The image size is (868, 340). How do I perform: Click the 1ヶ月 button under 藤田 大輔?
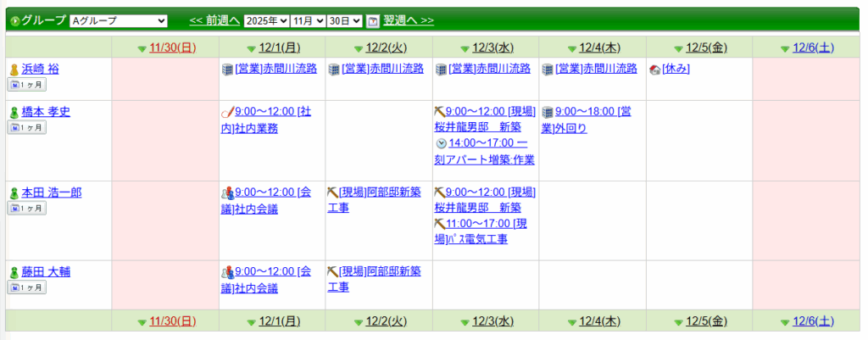(x=27, y=287)
